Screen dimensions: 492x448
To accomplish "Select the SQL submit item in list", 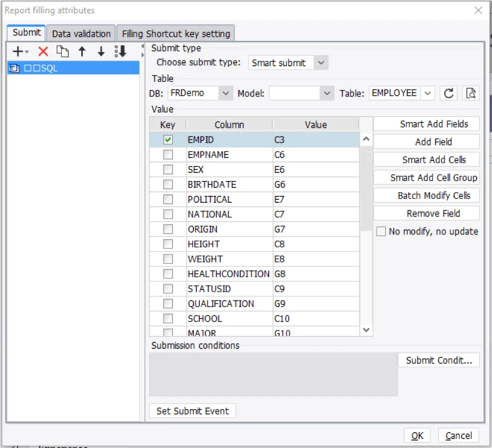I will pyautogui.click(x=73, y=68).
